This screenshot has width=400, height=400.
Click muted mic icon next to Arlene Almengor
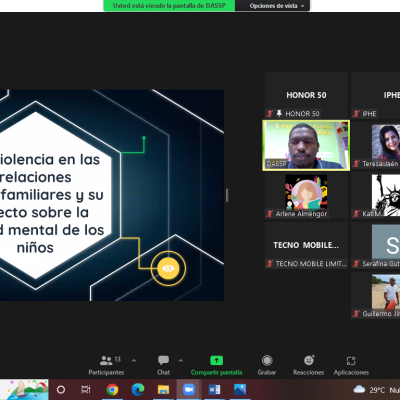pyautogui.click(x=270, y=214)
